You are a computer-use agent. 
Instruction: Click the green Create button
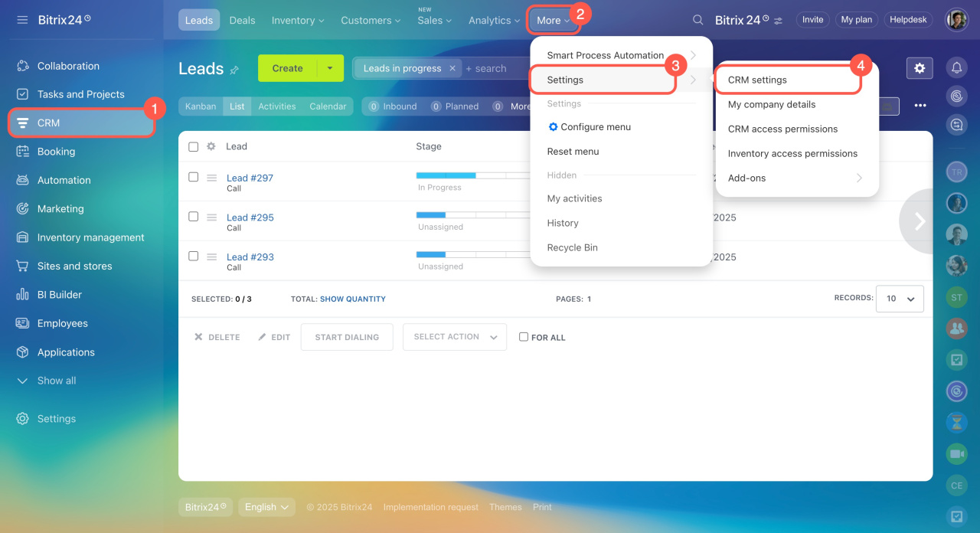coord(287,68)
